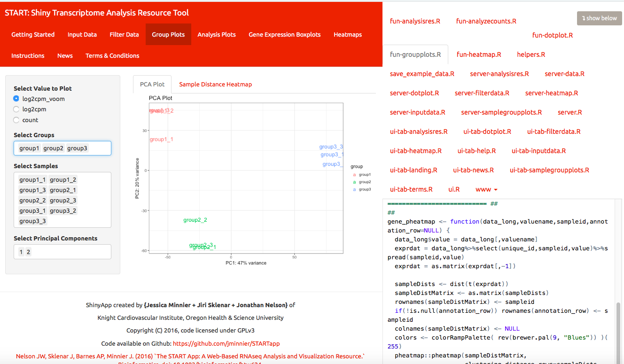The image size is (624, 364).
Task: Open the ui-tab-dotplot.R file tab
Action: (487, 132)
